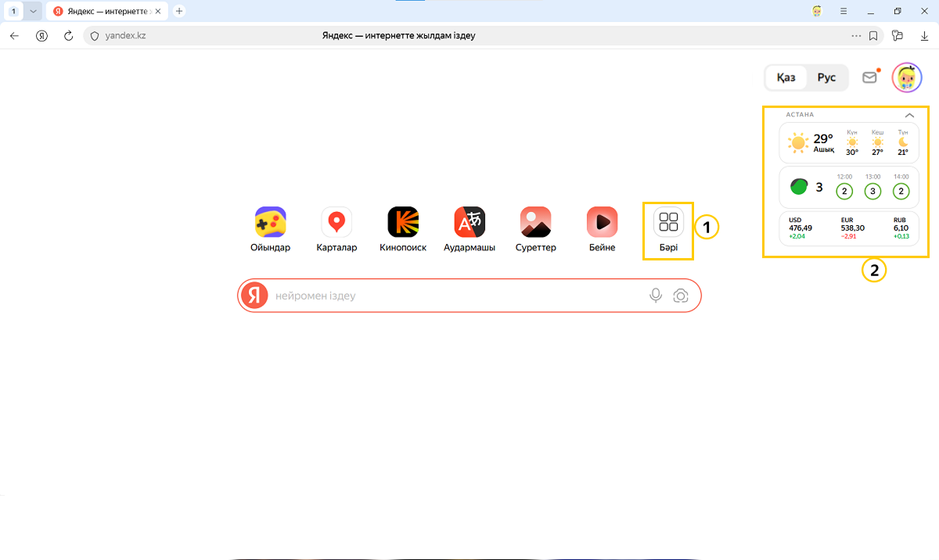
Task: Open address bar three-dots menu
Action: click(x=856, y=35)
